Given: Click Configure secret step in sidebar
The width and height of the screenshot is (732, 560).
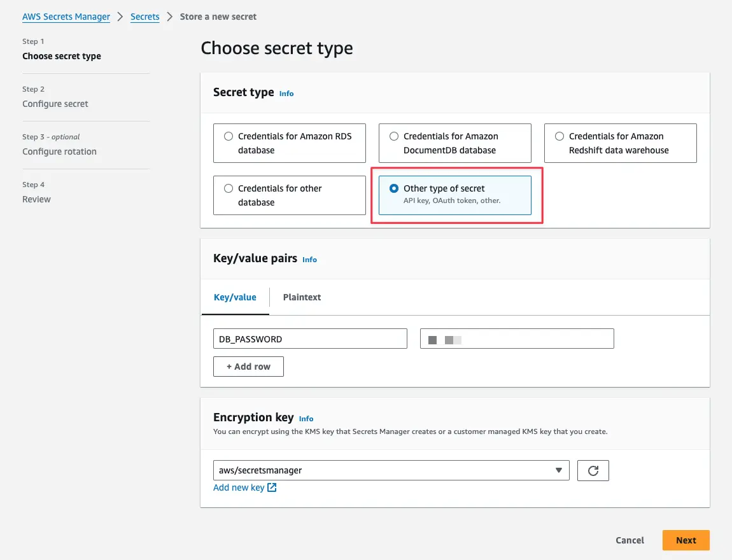Looking at the screenshot, I should tap(55, 104).
